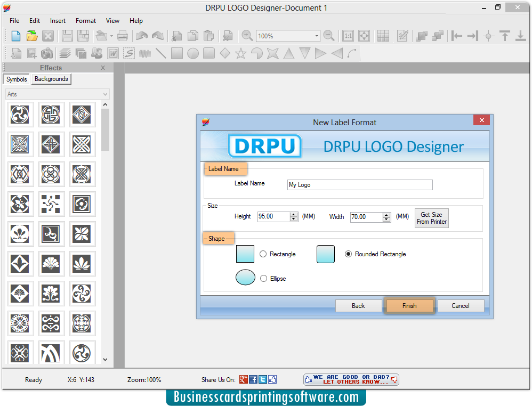Open the Insert menu
532x406 pixels.
tap(58, 21)
